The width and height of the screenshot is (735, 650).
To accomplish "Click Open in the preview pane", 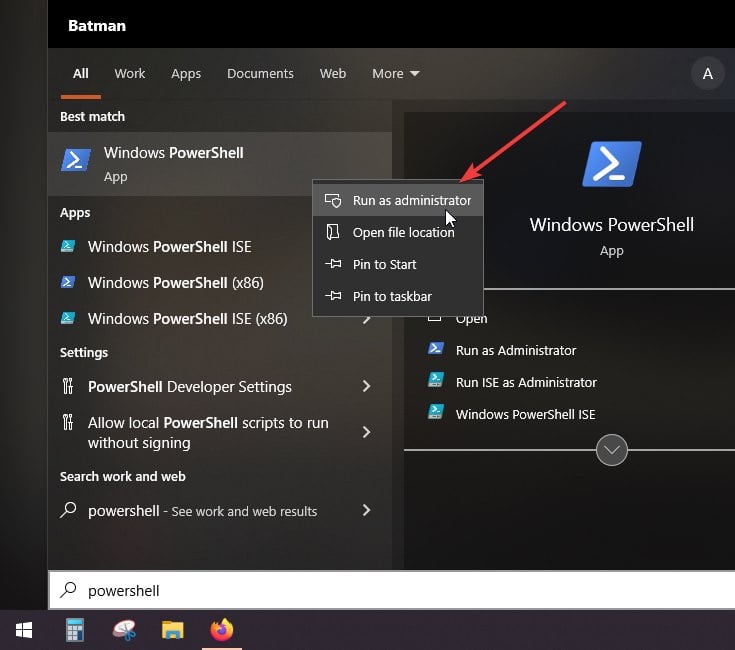I will [472, 319].
